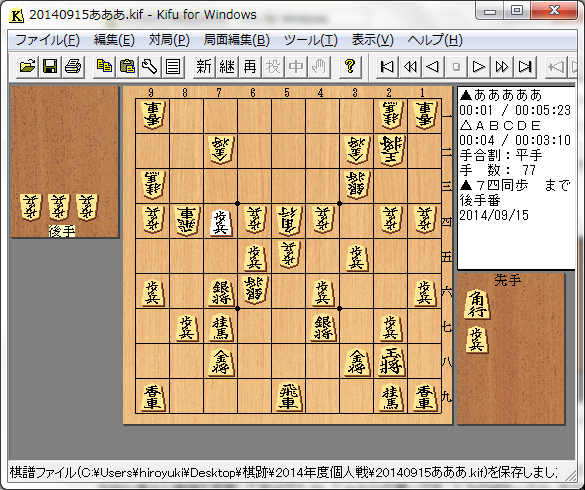The image size is (585, 490).
Task: Start new game with 新 button
Action: [204, 67]
